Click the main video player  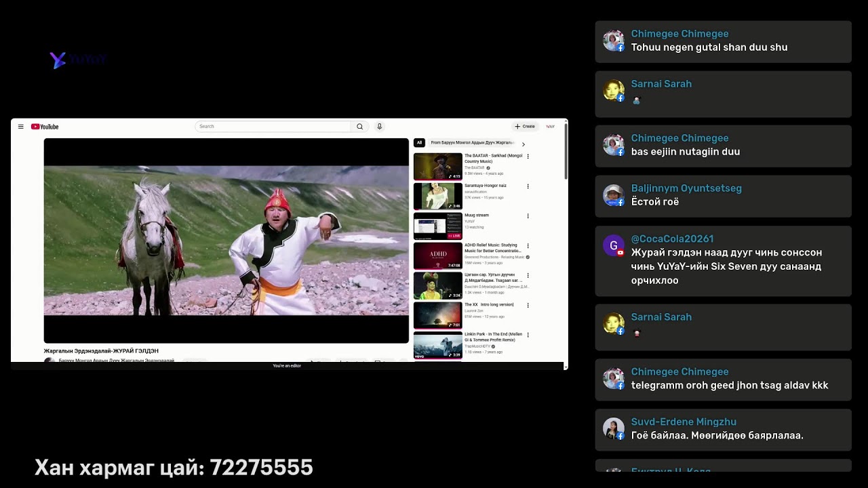click(226, 241)
